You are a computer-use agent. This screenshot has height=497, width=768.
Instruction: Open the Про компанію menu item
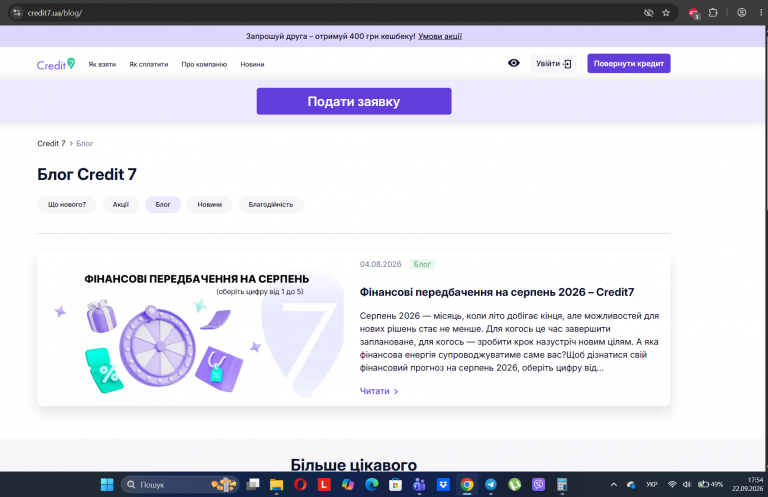coord(204,64)
